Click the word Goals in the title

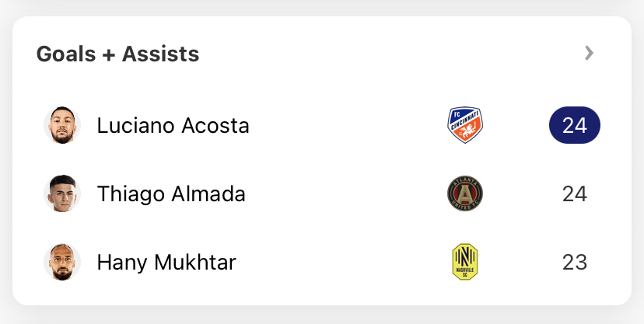pos(66,54)
